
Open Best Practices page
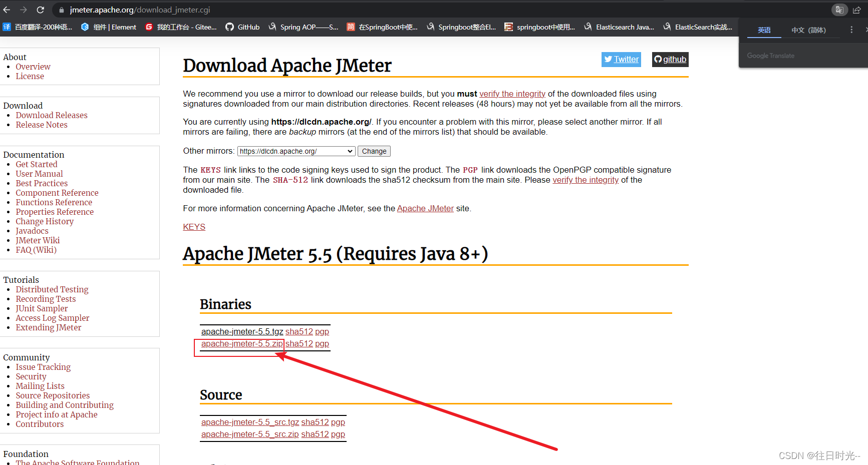[42, 183]
